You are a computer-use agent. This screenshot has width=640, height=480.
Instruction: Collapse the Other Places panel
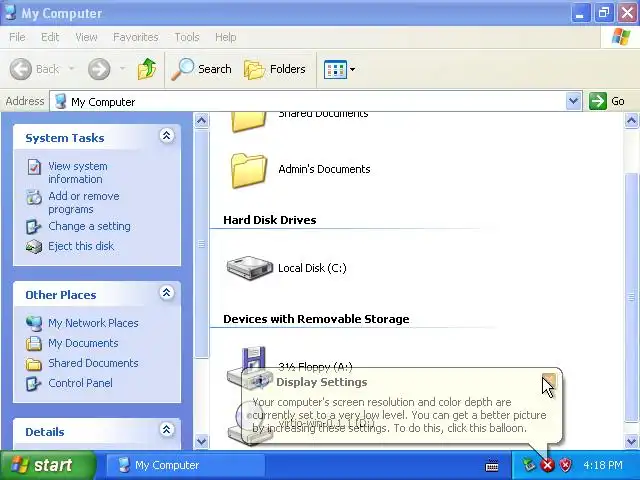(x=167, y=293)
